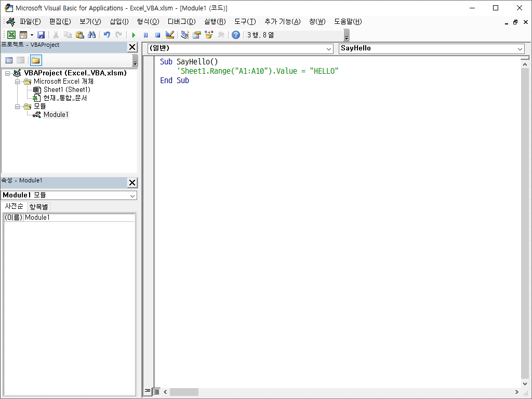Close the 프로젝트 - VBAProject panel

(132, 47)
